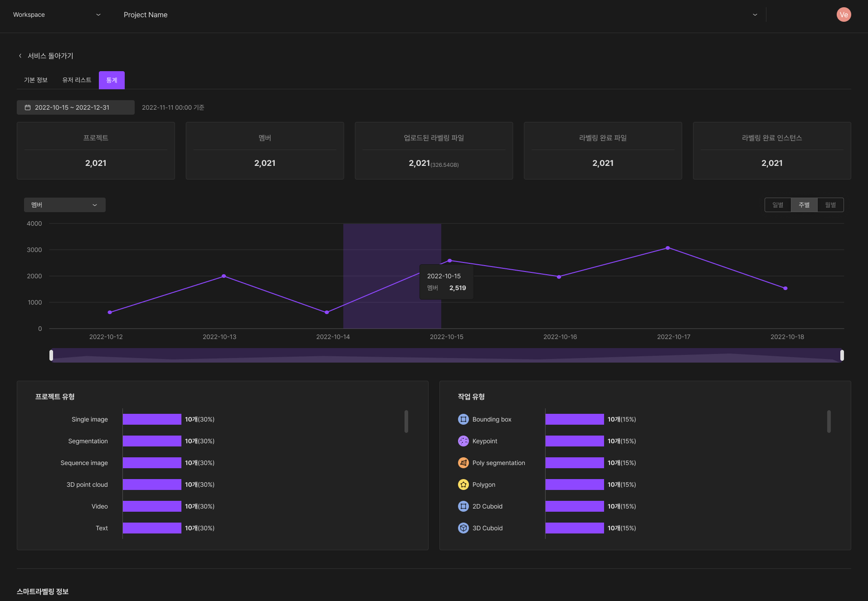Click the '2022-11-11 00:00 기준' timestamp text

[x=173, y=107]
